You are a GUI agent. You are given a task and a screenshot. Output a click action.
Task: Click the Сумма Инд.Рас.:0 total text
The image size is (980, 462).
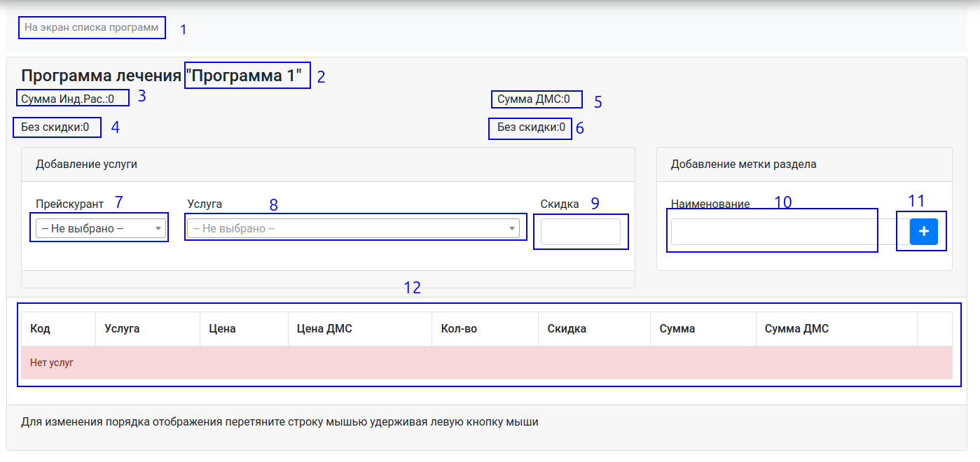[67, 99]
